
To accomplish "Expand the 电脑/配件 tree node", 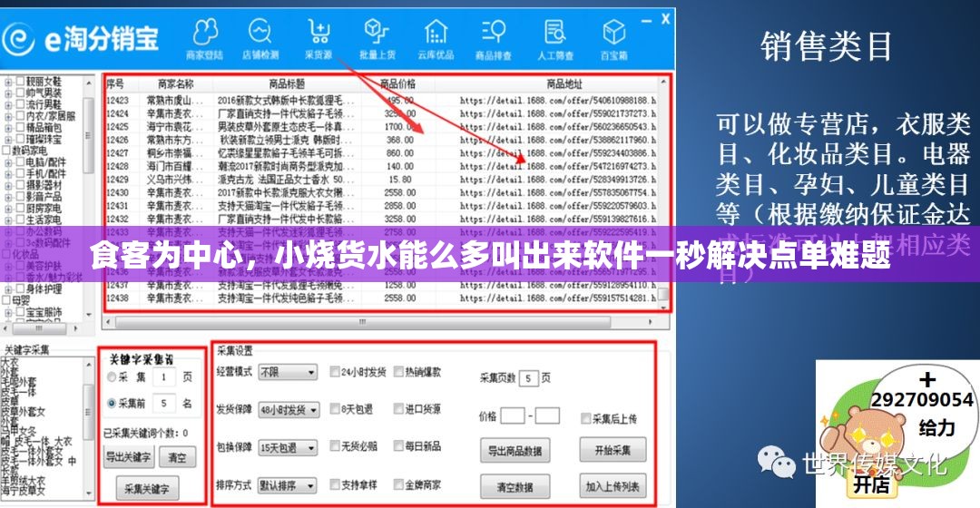I will click(x=8, y=162).
